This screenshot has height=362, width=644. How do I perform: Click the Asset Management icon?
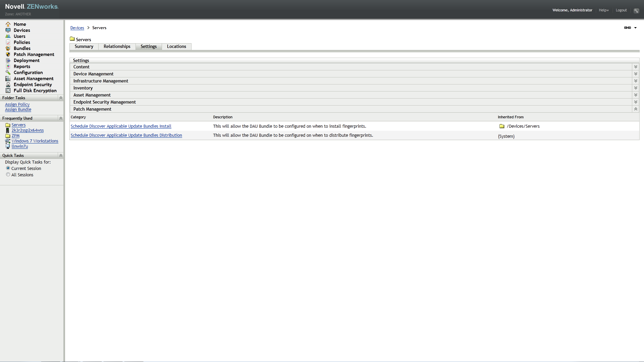pos(8,78)
